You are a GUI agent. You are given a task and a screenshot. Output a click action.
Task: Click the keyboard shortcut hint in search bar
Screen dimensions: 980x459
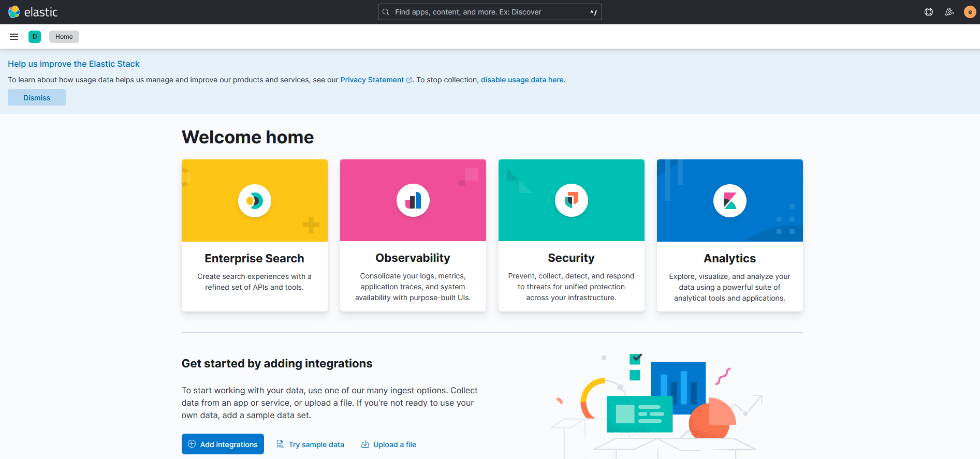pos(593,12)
